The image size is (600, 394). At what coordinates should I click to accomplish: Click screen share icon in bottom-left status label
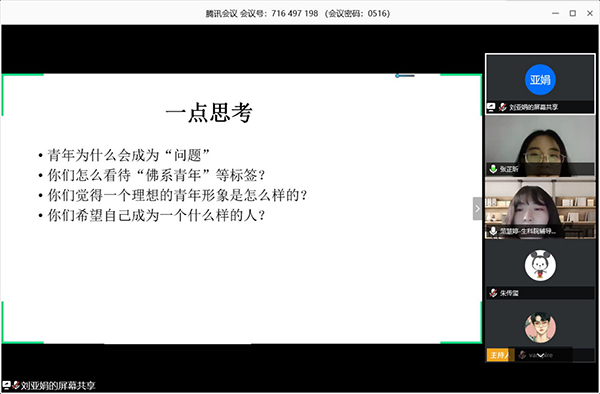tap(6, 385)
